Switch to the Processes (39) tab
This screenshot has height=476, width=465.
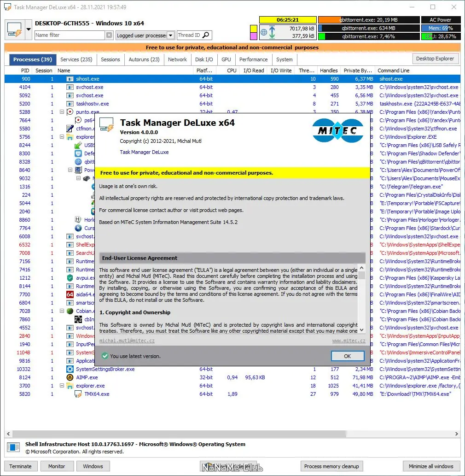[32, 59]
